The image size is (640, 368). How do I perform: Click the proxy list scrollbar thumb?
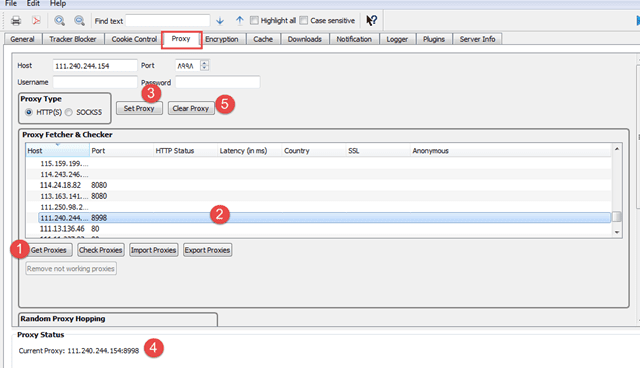click(617, 216)
